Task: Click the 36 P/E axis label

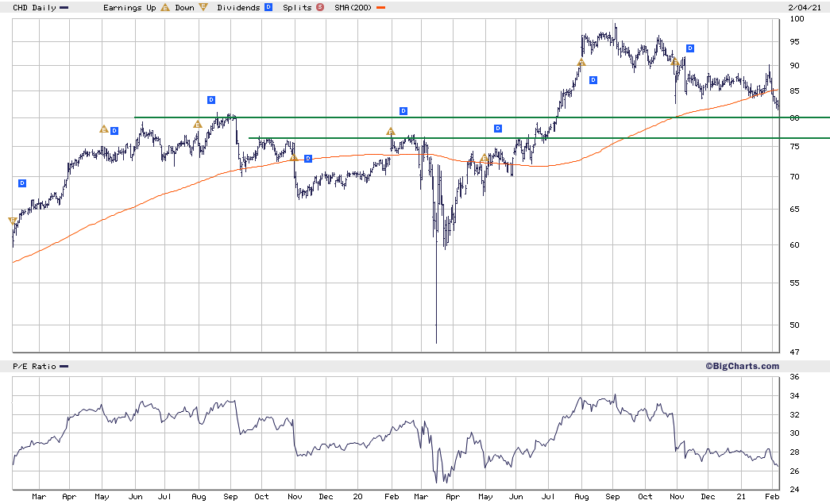Action: coord(794,377)
